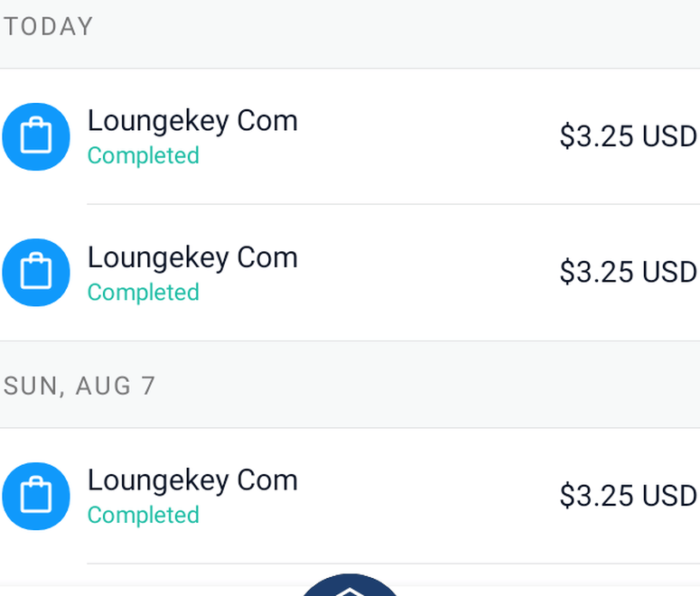Tap the dark blue circular button at bottom
The height and width of the screenshot is (596, 700).
click(x=350, y=585)
